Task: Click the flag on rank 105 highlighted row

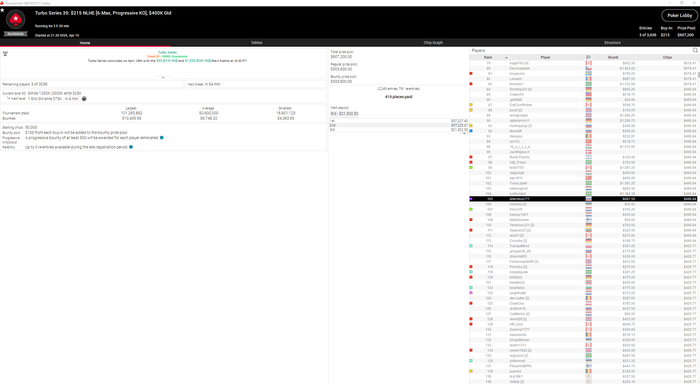Action: [x=588, y=199]
